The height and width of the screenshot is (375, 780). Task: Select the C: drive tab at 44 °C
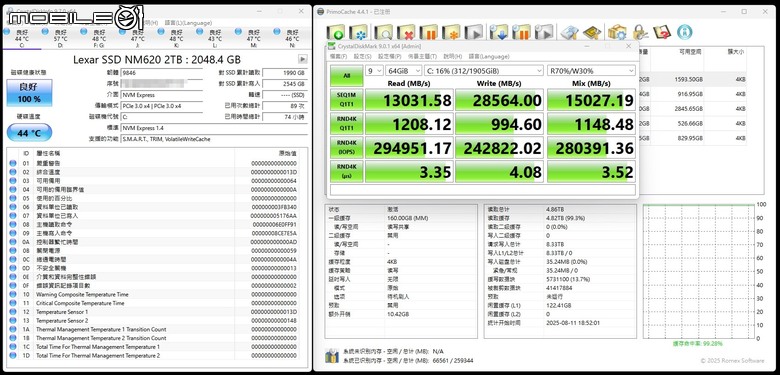click(21, 38)
